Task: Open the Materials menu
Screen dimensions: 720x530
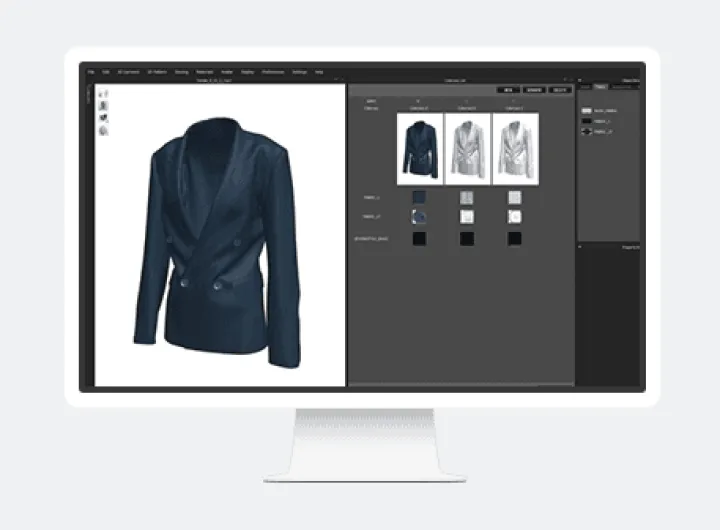Action: tap(205, 72)
